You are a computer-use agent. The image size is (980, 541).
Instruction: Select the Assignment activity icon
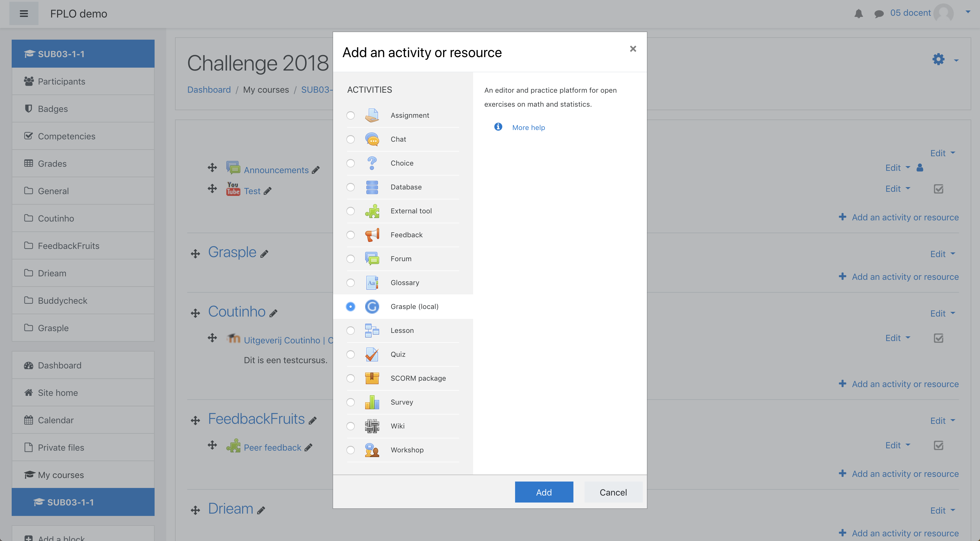coord(372,115)
